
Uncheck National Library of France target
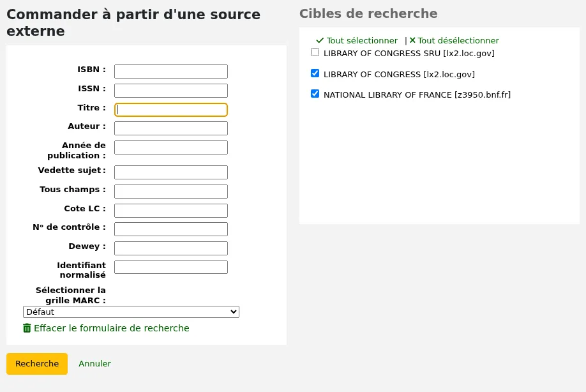click(315, 93)
